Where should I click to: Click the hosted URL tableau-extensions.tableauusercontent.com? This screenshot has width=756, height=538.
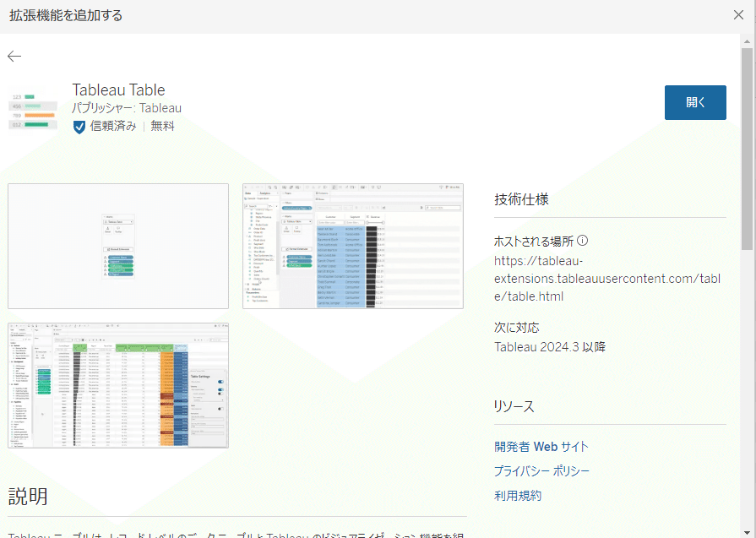pos(607,279)
